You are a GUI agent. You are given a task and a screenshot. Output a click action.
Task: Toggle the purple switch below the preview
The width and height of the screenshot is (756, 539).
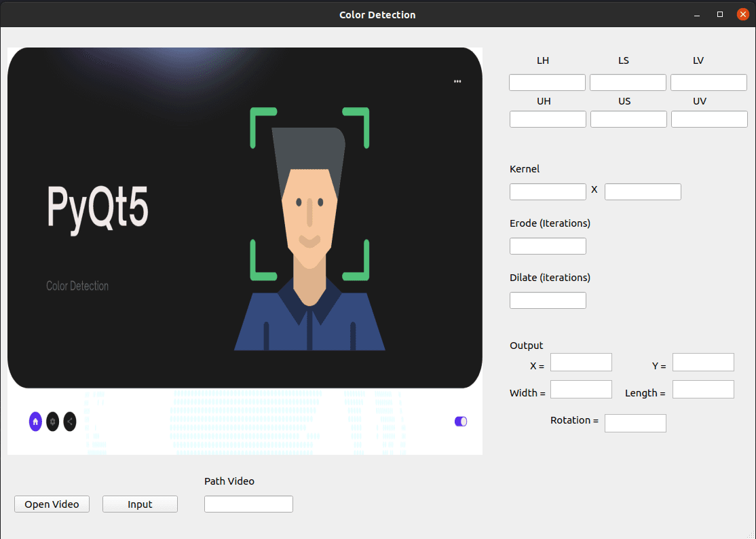[461, 422]
